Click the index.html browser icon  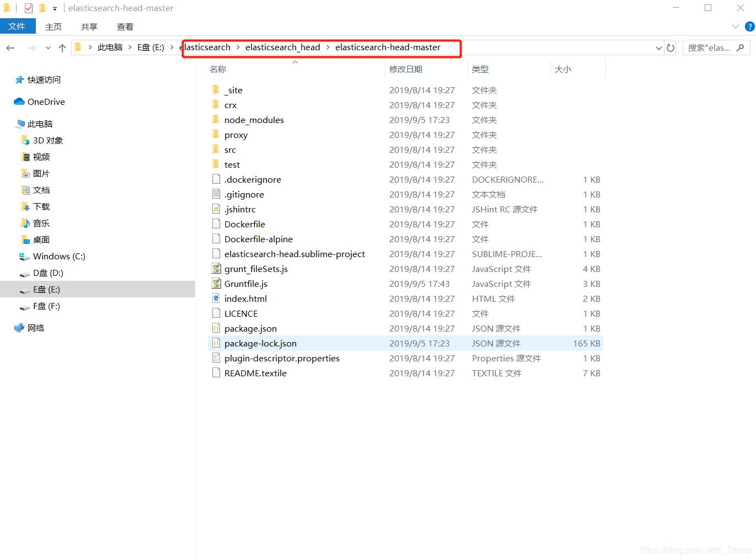point(216,298)
